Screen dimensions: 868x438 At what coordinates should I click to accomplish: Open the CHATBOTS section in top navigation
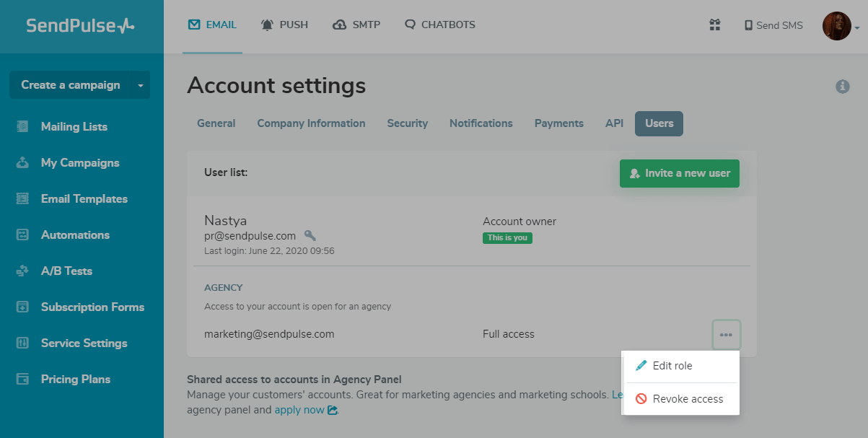click(x=440, y=25)
